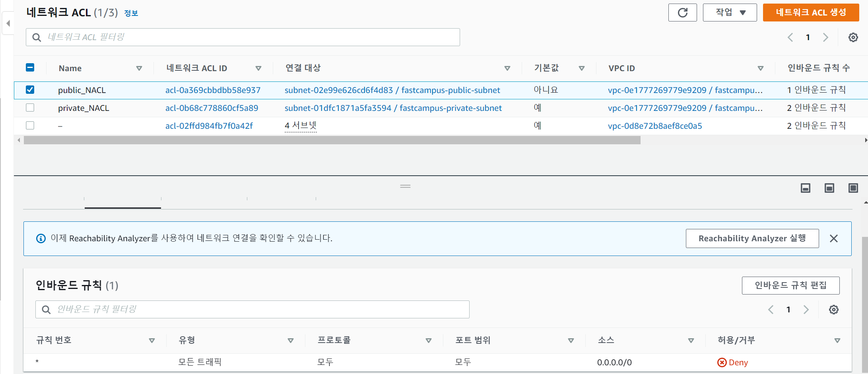Click Reachability Analyzer 실행 button

coord(752,238)
